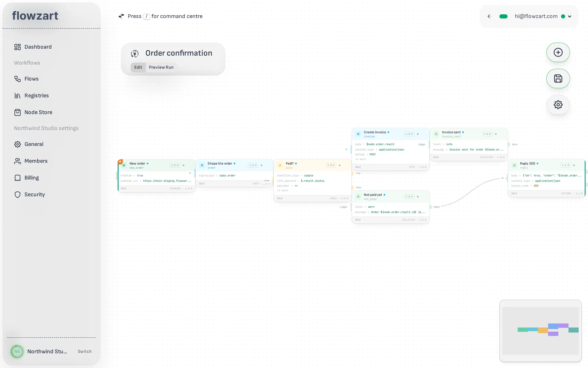Click the Node Store shopping bag icon
This screenshot has width=588, height=368.
17,112
